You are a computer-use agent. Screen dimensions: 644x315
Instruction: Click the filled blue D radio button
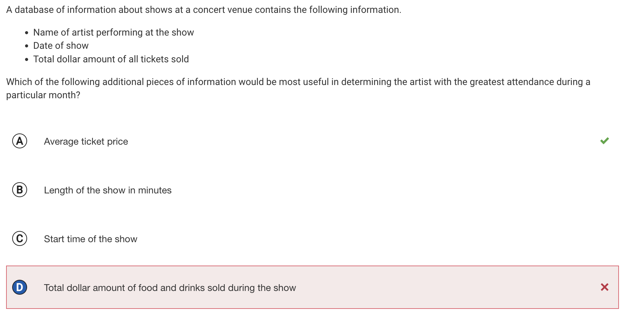20,287
